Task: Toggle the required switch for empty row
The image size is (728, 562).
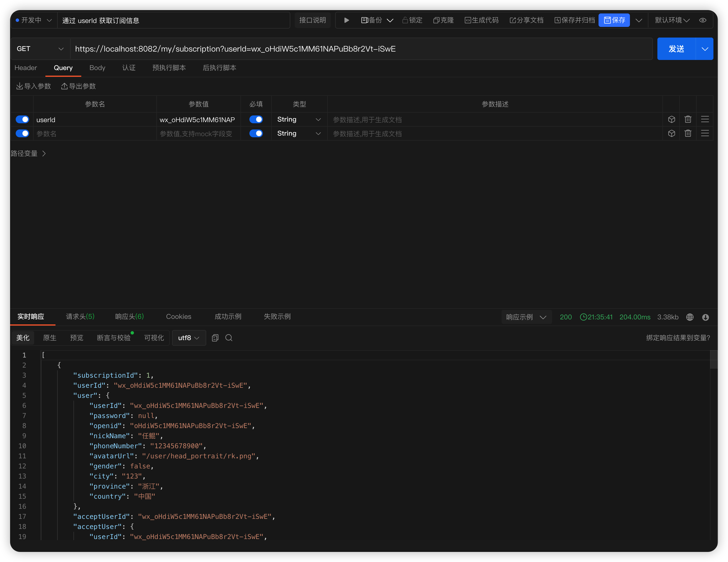Action: coord(256,133)
